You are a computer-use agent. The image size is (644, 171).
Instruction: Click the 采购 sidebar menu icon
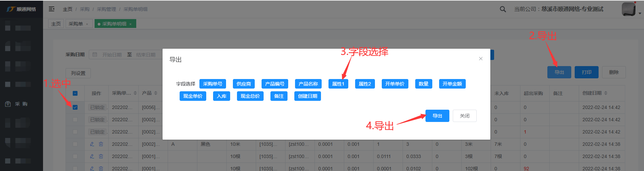(8, 104)
